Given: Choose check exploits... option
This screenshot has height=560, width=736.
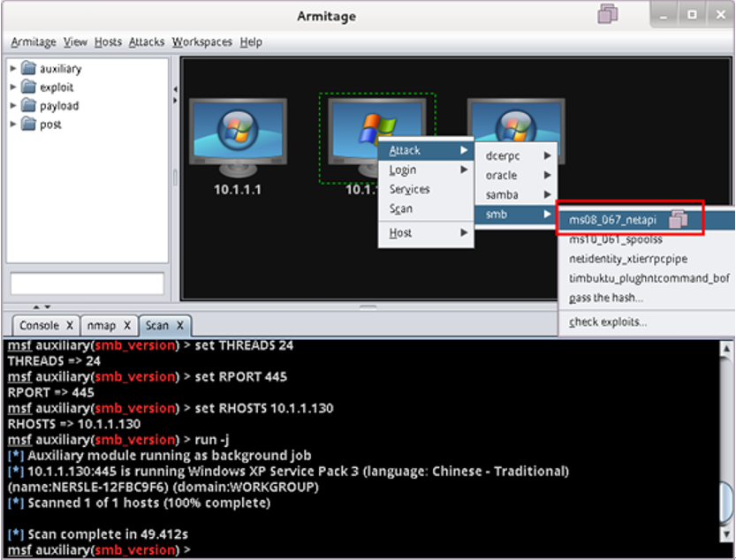Looking at the screenshot, I should pos(647,322).
